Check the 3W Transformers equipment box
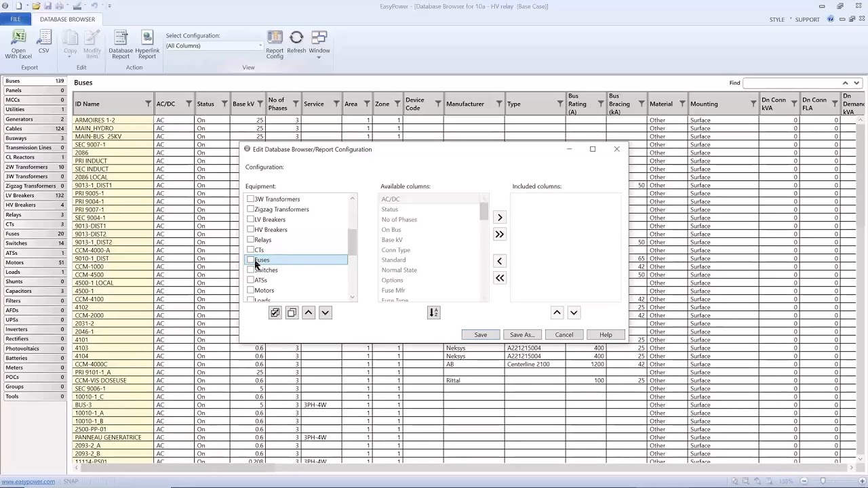This screenshot has width=868, height=488. (250, 199)
